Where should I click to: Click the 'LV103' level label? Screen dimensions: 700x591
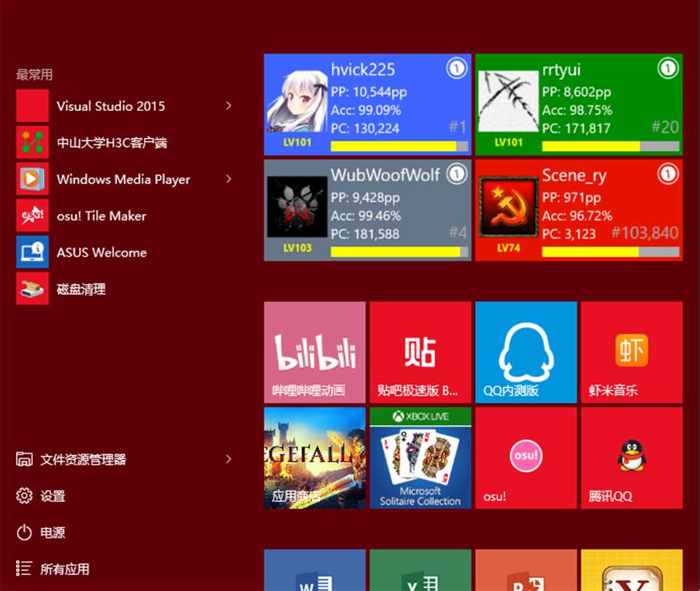pos(297,248)
